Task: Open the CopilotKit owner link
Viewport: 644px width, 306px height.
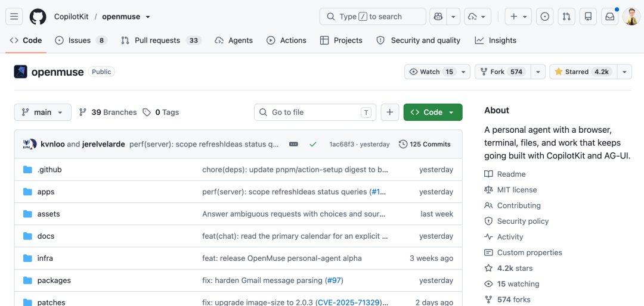Action: tap(71, 17)
